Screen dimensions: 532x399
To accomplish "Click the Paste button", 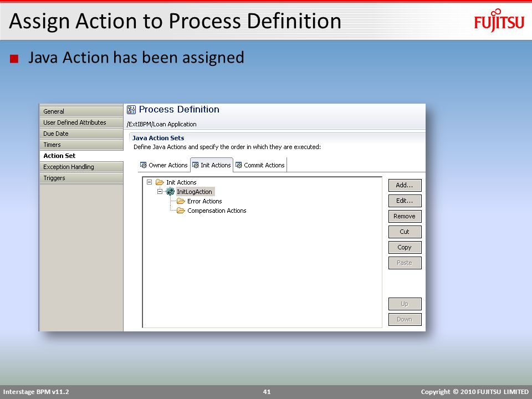I will pos(405,263).
